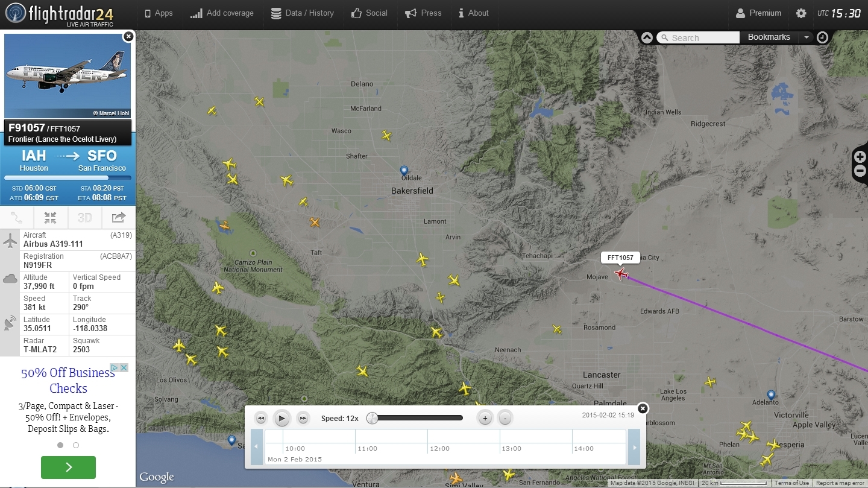Open the settings gear in the top bar
The image size is (868, 488).
click(800, 13)
